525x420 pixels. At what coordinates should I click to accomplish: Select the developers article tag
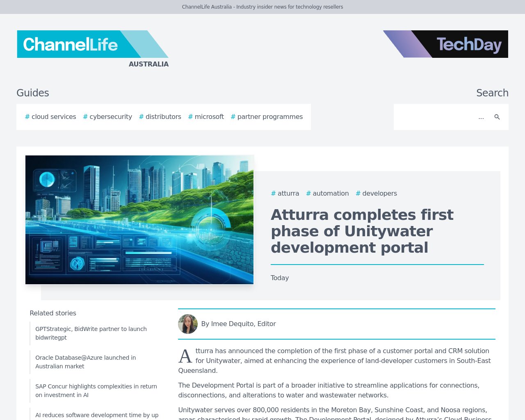coord(376,194)
